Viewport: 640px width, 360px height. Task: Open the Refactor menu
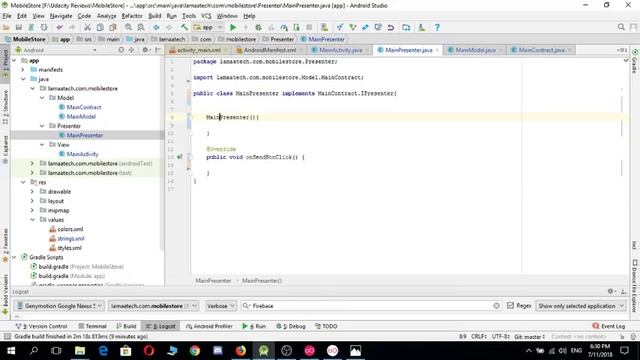tap(132, 16)
